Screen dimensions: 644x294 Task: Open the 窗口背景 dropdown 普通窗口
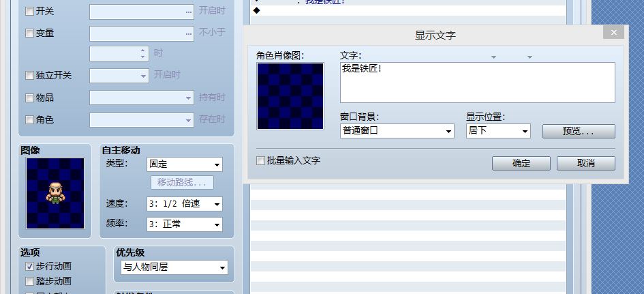click(397, 131)
